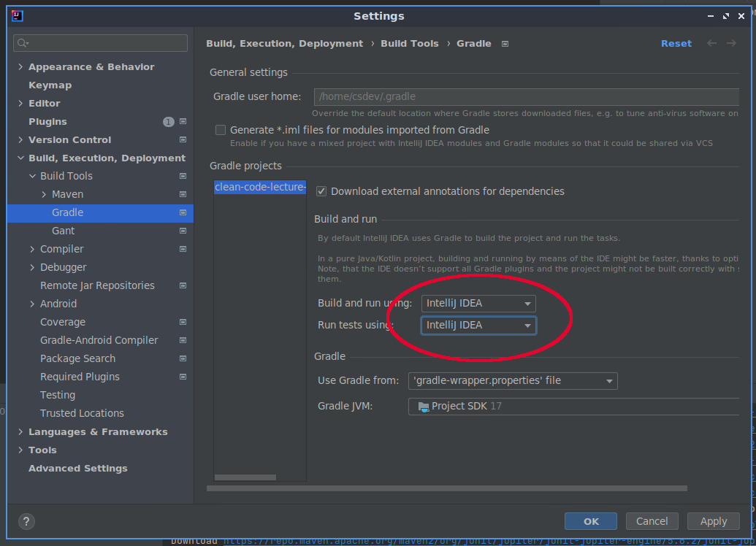Click project-level icon beside Gradle breadcrumb
Image resolution: width=756 pixels, height=546 pixels.
[x=505, y=44]
